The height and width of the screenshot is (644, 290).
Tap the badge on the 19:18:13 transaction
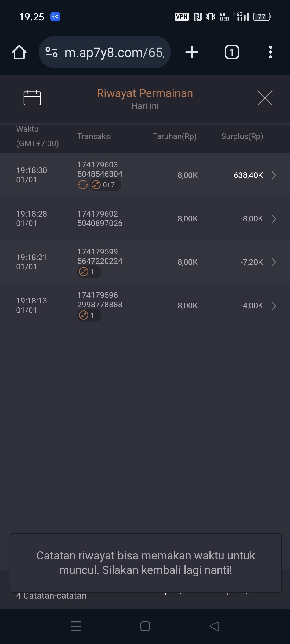89,315
